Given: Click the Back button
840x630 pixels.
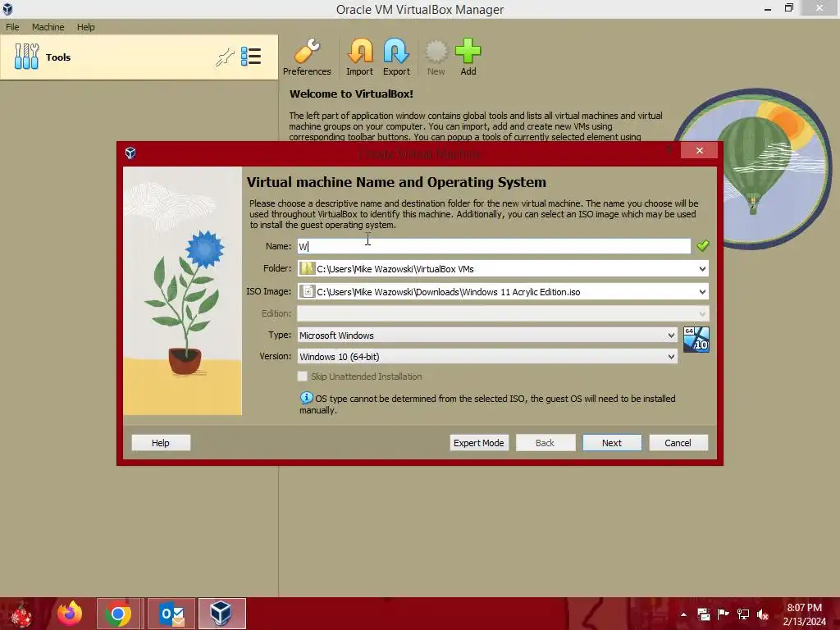Looking at the screenshot, I should click(x=546, y=442).
